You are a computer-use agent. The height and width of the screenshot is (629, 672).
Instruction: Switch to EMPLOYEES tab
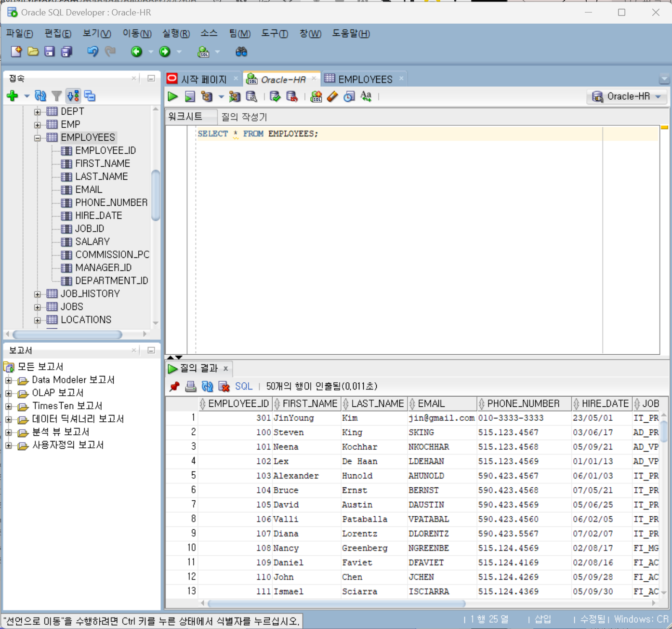coord(365,79)
